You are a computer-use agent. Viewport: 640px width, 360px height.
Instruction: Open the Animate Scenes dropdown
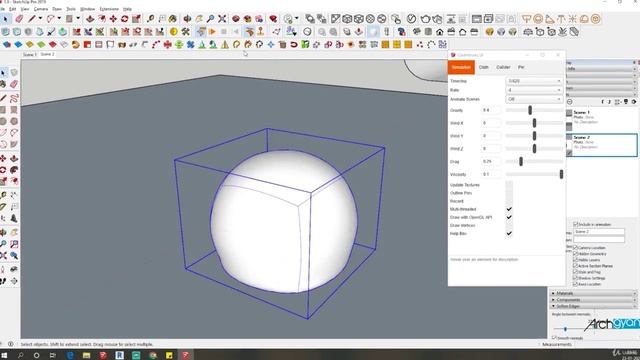(534, 99)
